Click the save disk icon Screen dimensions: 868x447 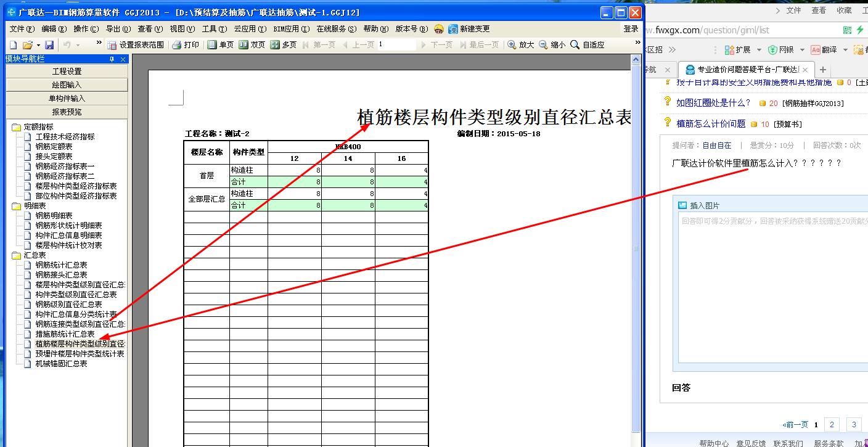49,45
